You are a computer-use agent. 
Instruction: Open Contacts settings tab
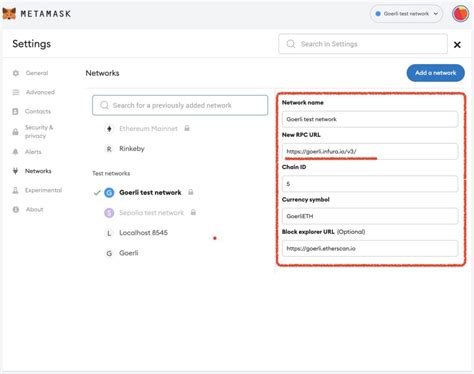click(x=38, y=111)
